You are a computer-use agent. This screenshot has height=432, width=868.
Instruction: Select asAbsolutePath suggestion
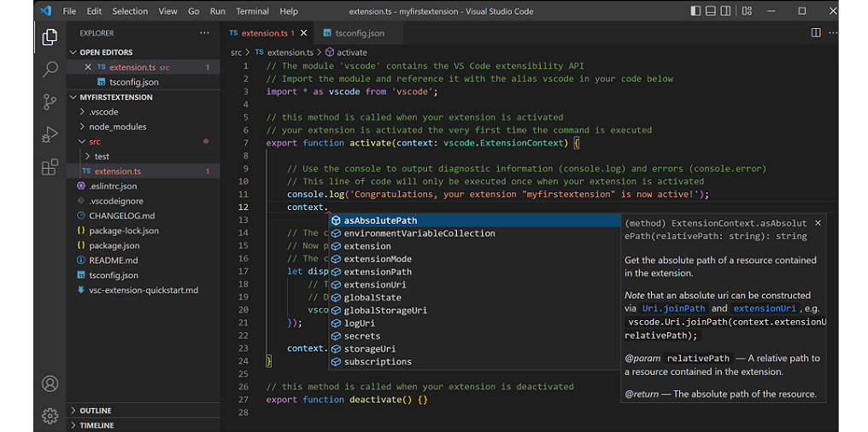tap(474, 221)
